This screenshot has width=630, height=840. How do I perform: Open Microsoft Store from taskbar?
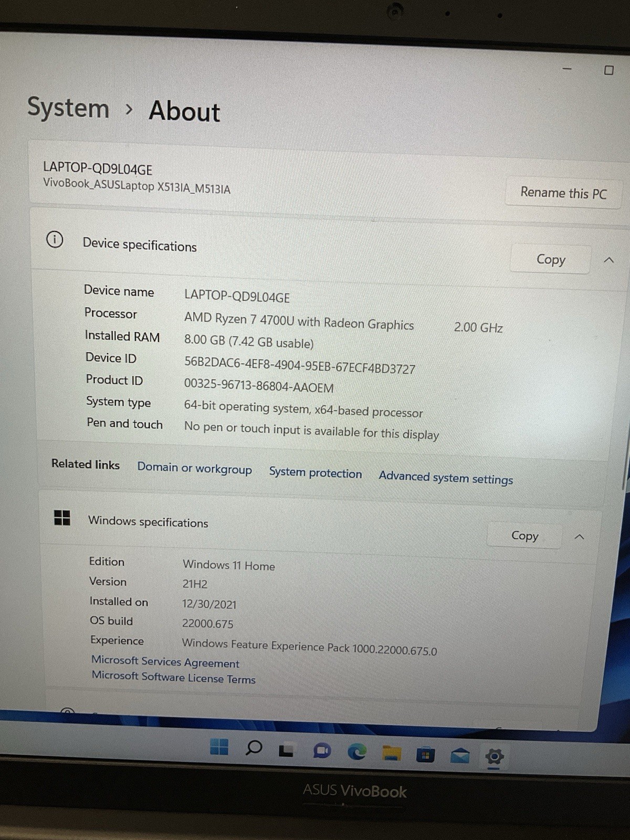(425, 754)
